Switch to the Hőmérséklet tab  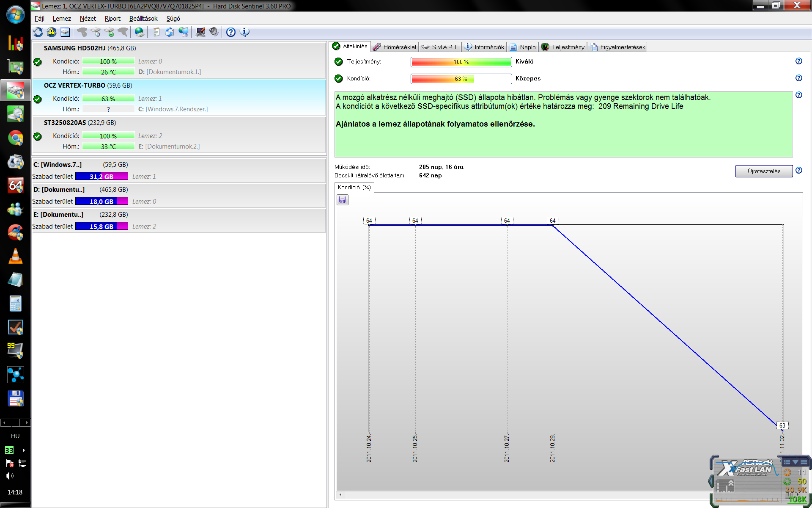coord(395,47)
